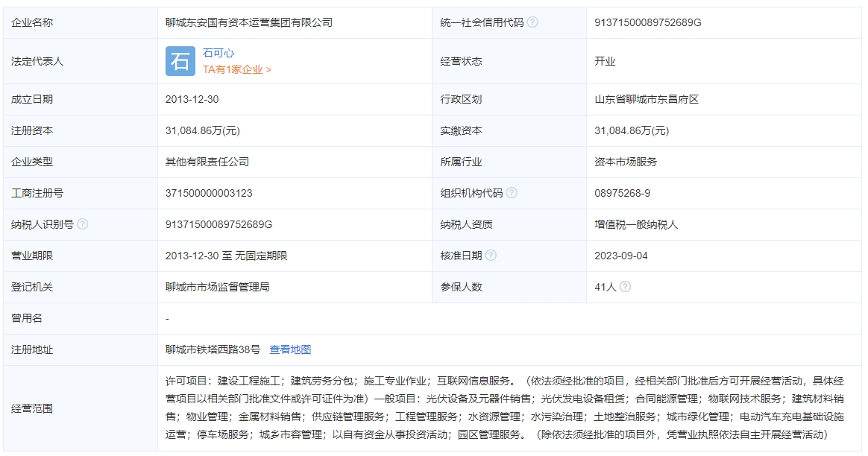Click the 工商注册号 label cell

(x=81, y=193)
